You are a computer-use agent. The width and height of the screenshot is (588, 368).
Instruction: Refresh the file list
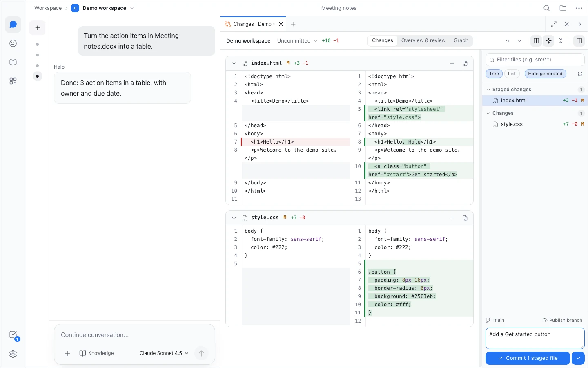coord(580,74)
